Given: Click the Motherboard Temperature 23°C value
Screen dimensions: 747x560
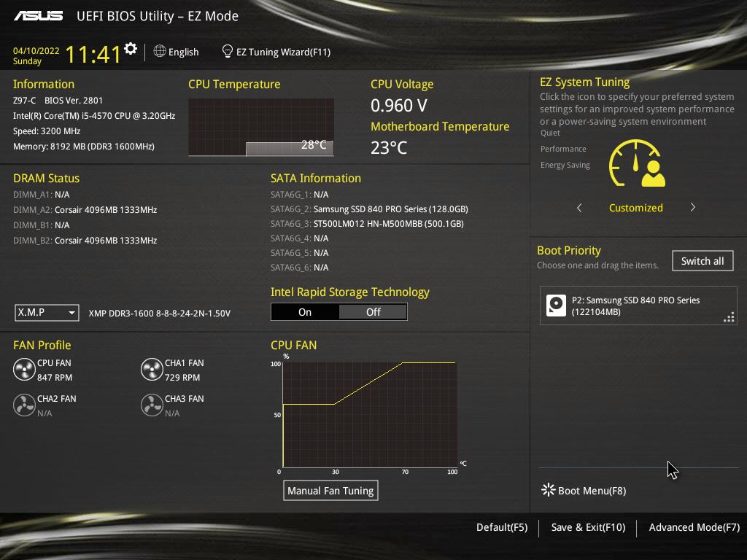Looking at the screenshot, I should tap(389, 147).
